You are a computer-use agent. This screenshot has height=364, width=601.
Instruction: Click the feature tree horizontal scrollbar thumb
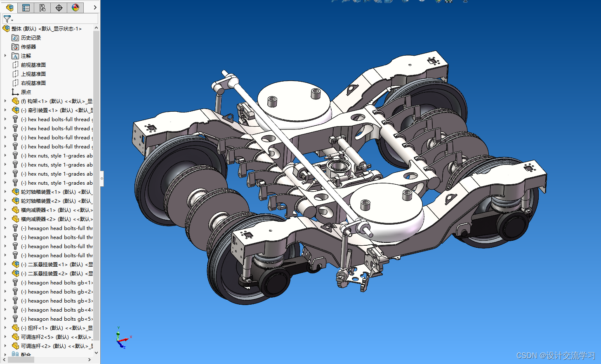click(x=21, y=359)
